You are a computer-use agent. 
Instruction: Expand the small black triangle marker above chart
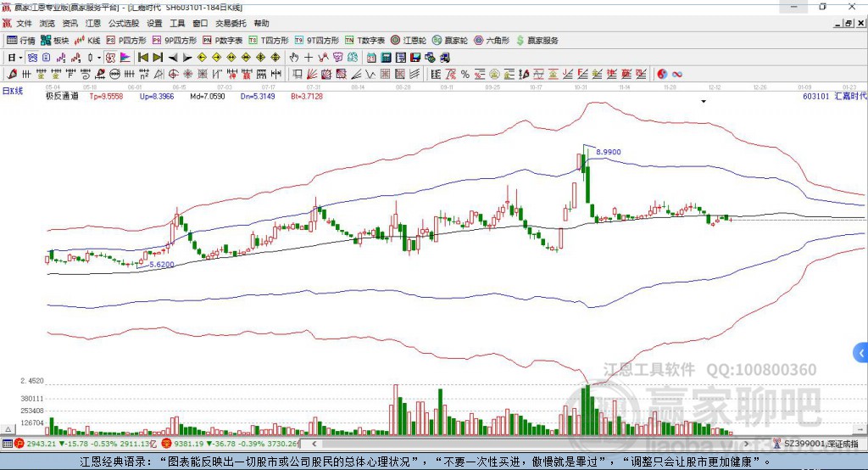coord(704,102)
